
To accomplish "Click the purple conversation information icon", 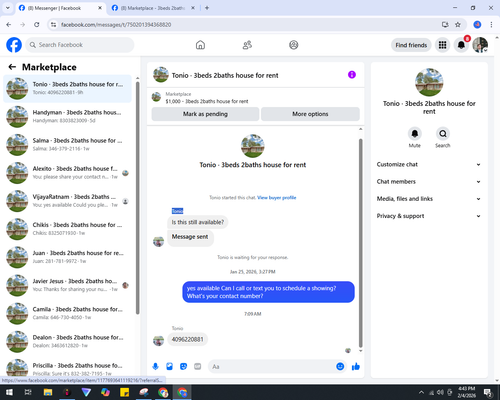I will click(x=352, y=75).
